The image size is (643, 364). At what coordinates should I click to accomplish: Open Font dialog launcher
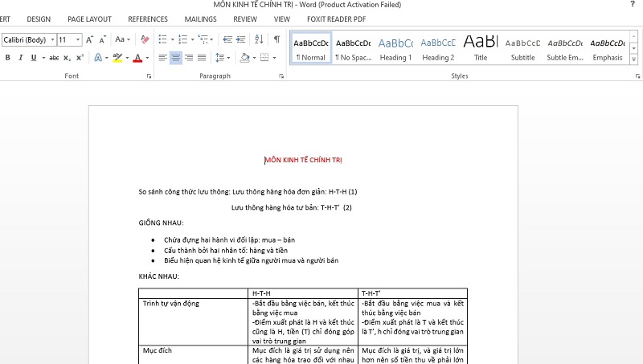(149, 76)
